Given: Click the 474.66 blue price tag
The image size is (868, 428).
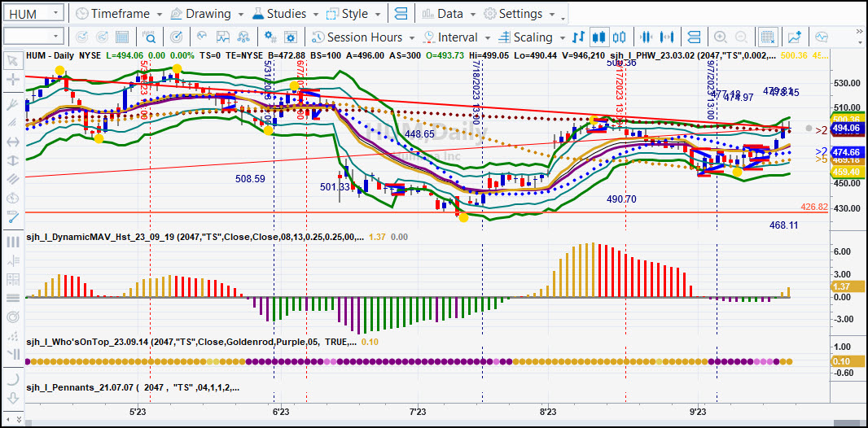Looking at the screenshot, I should point(846,152).
